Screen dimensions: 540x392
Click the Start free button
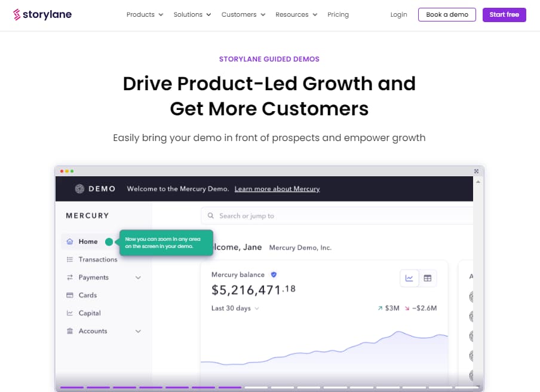(504, 14)
